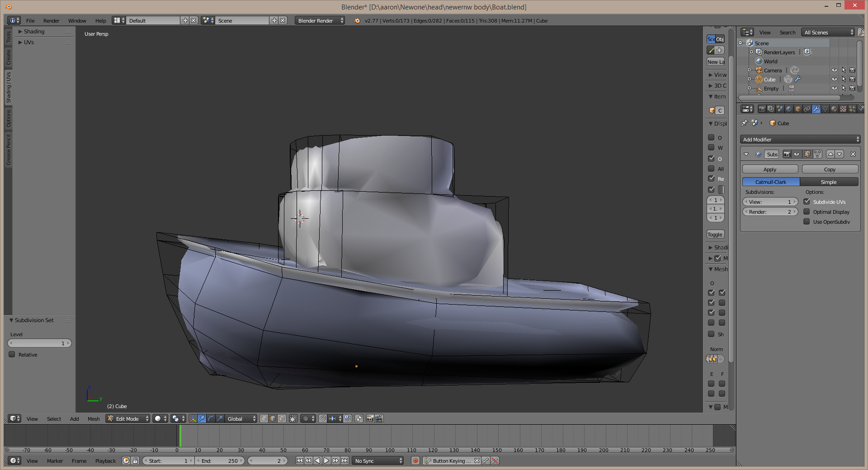
Task: Open the World properties globe tab
Action: coord(789,109)
